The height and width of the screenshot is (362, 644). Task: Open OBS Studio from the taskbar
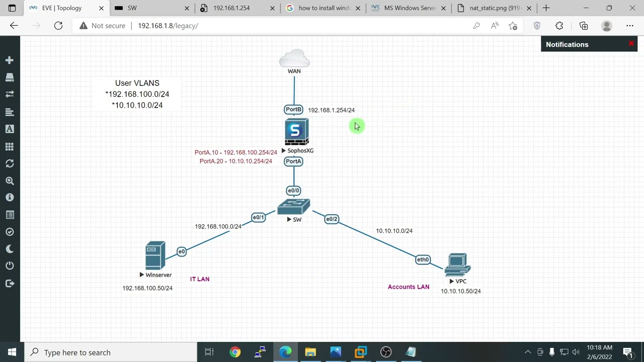386,352
